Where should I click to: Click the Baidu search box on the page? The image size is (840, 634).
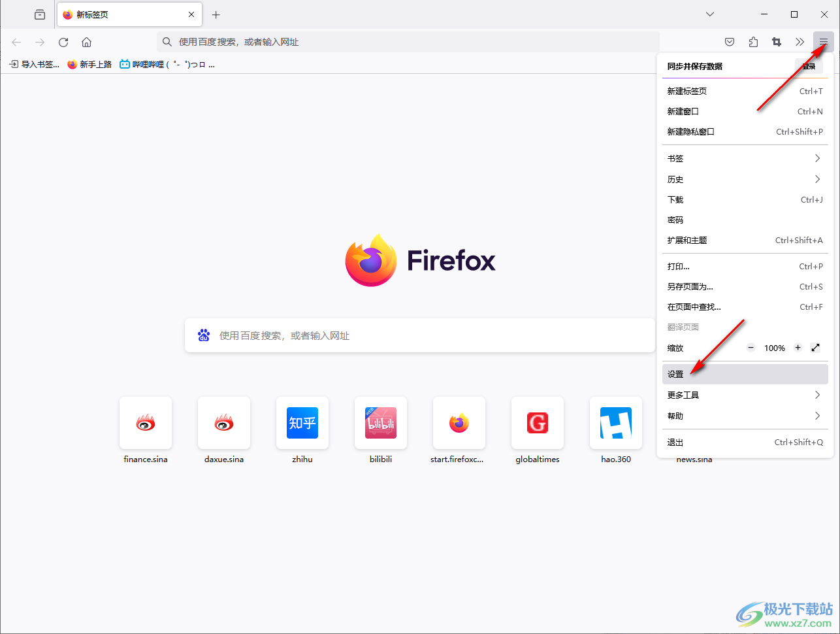pos(420,335)
